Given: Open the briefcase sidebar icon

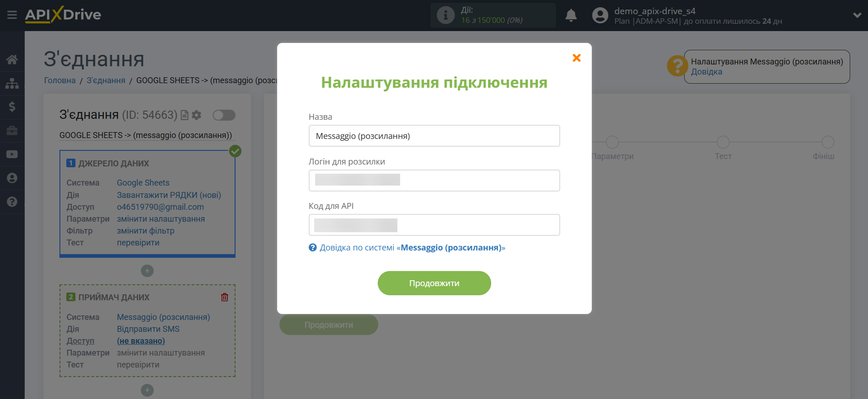Looking at the screenshot, I should [x=12, y=131].
